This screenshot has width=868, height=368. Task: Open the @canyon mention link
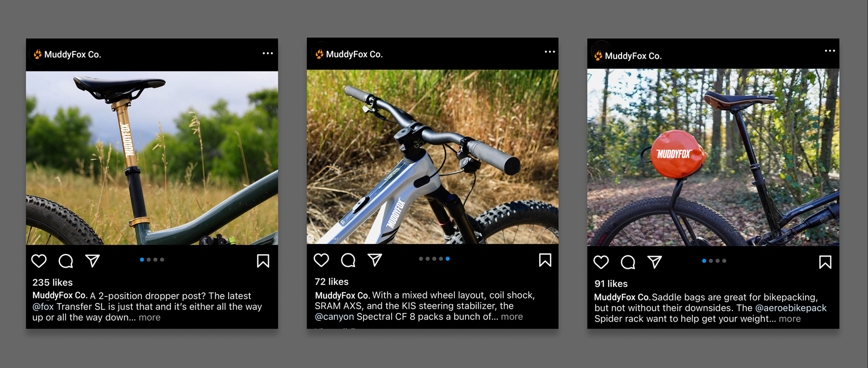(335, 317)
